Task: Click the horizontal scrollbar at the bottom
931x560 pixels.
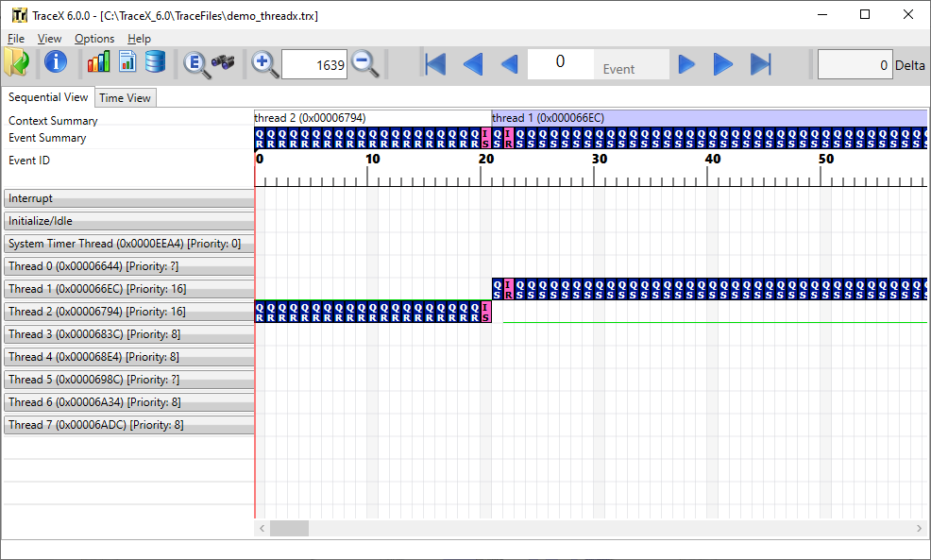Action: 289,529
